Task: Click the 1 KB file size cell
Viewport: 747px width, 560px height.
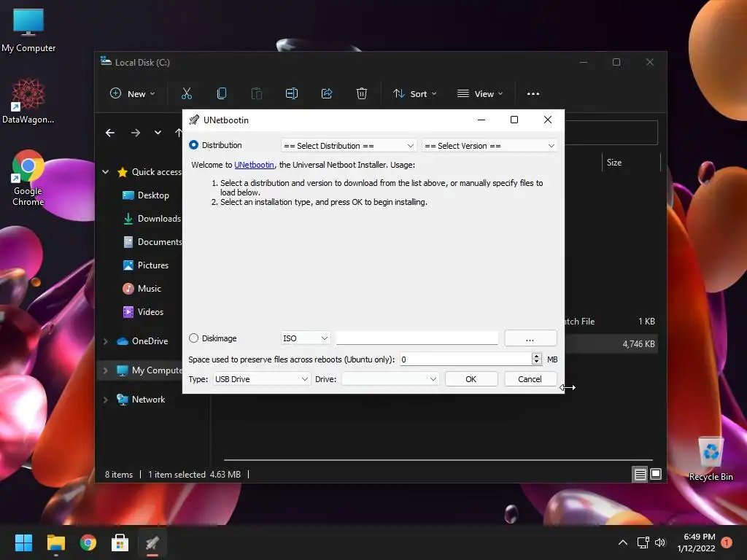Action: (646, 322)
